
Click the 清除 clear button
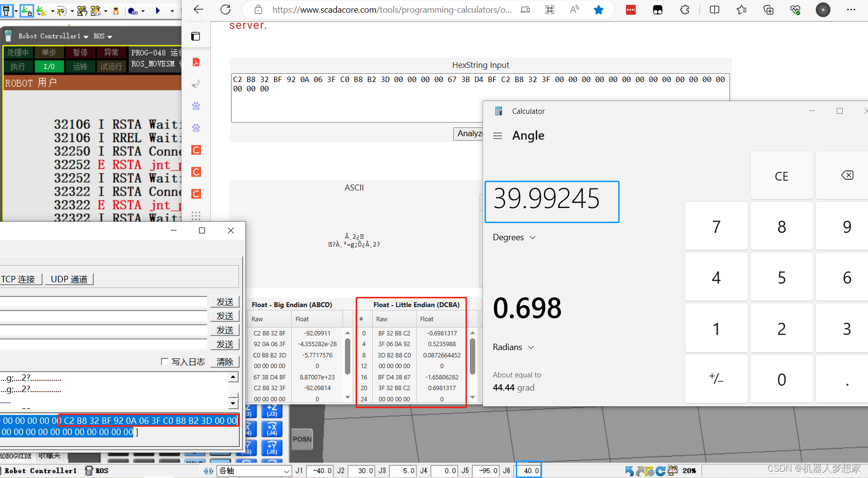225,362
